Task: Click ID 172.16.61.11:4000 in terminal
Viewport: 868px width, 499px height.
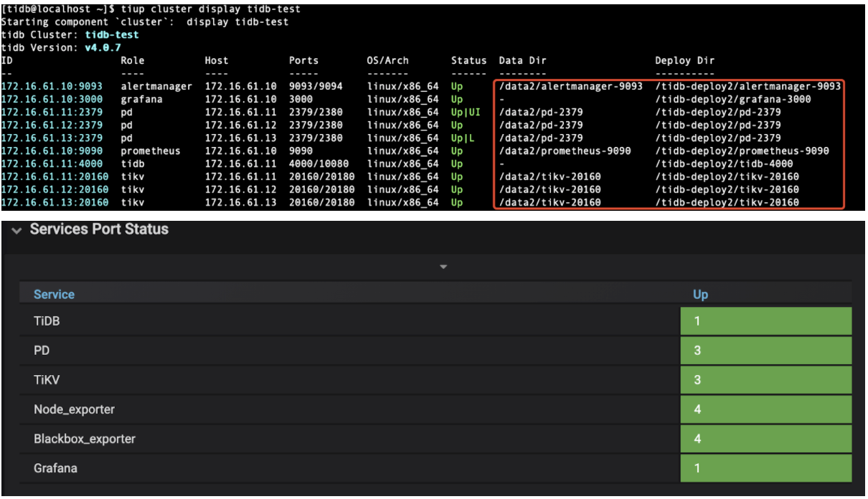Action: click(x=52, y=163)
